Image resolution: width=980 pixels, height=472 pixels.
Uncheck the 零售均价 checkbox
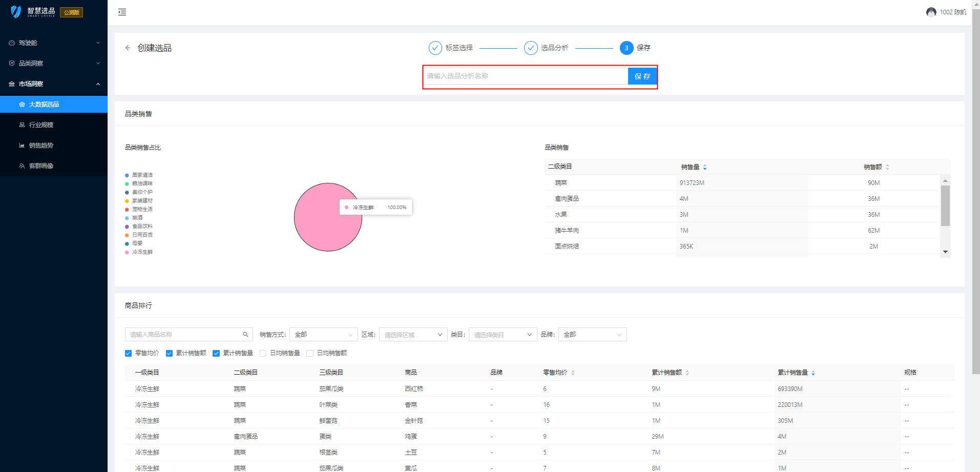pos(129,353)
